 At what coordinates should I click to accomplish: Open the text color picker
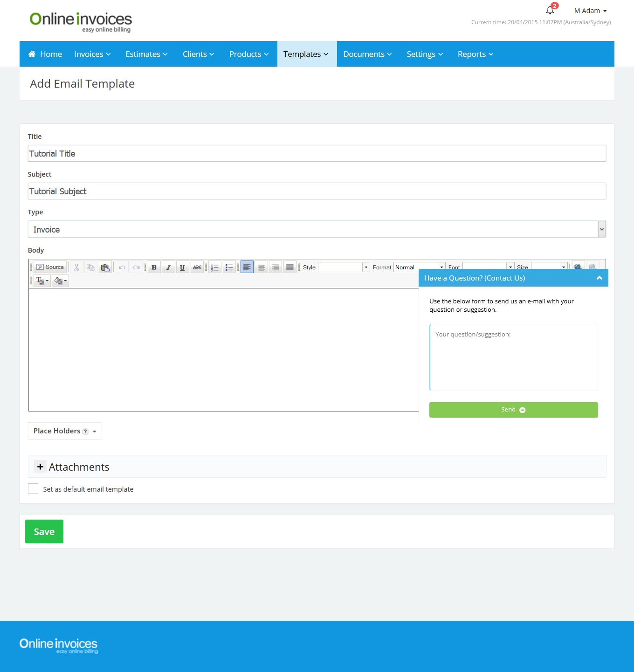pos(42,281)
